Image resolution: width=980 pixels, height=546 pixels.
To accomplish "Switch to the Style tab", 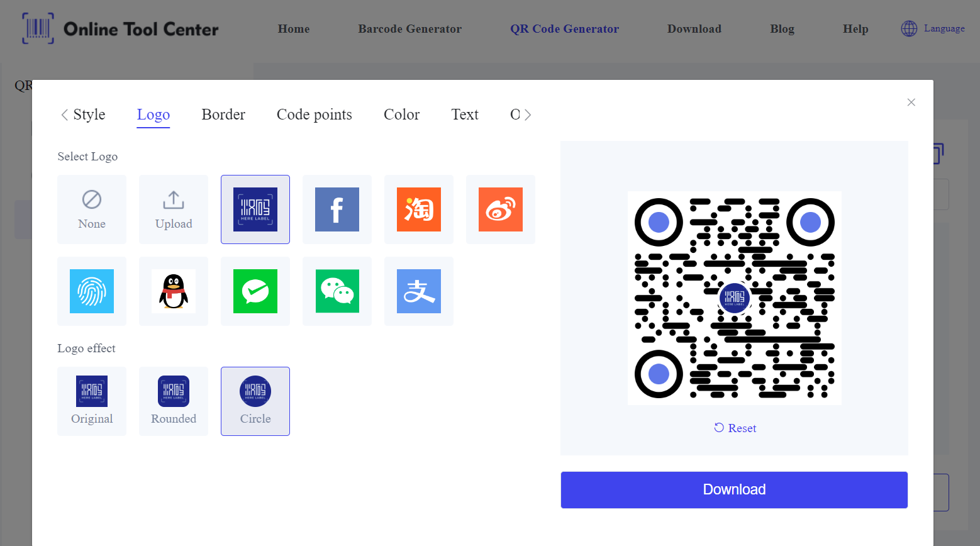I will pyautogui.click(x=89, y=114).
